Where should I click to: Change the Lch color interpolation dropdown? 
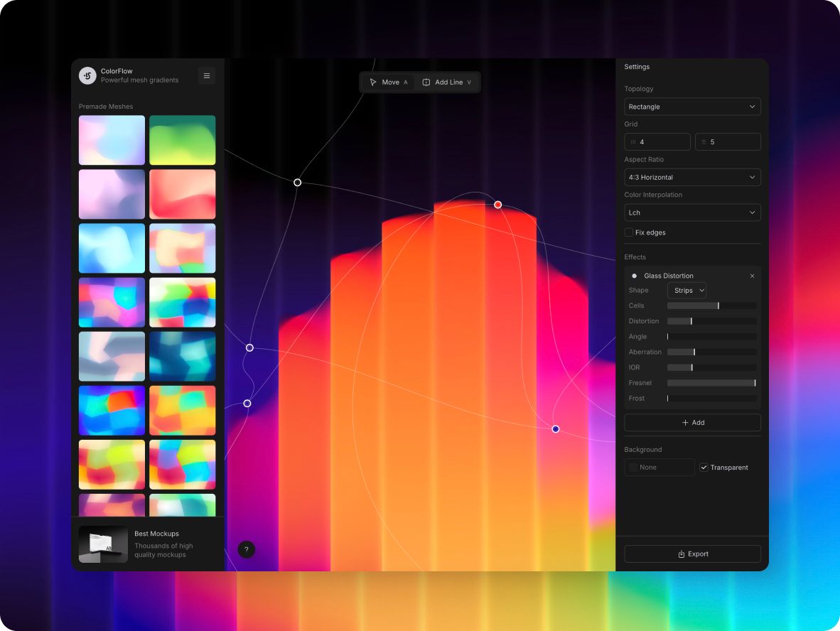692,212
